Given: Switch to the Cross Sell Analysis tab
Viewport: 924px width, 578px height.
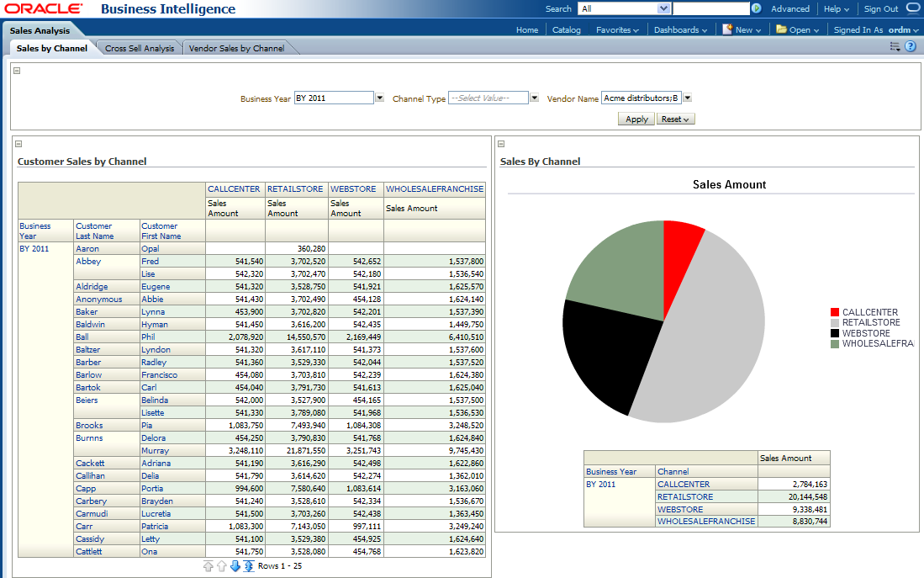Looking at the screenshot, I should click(140, 49).
